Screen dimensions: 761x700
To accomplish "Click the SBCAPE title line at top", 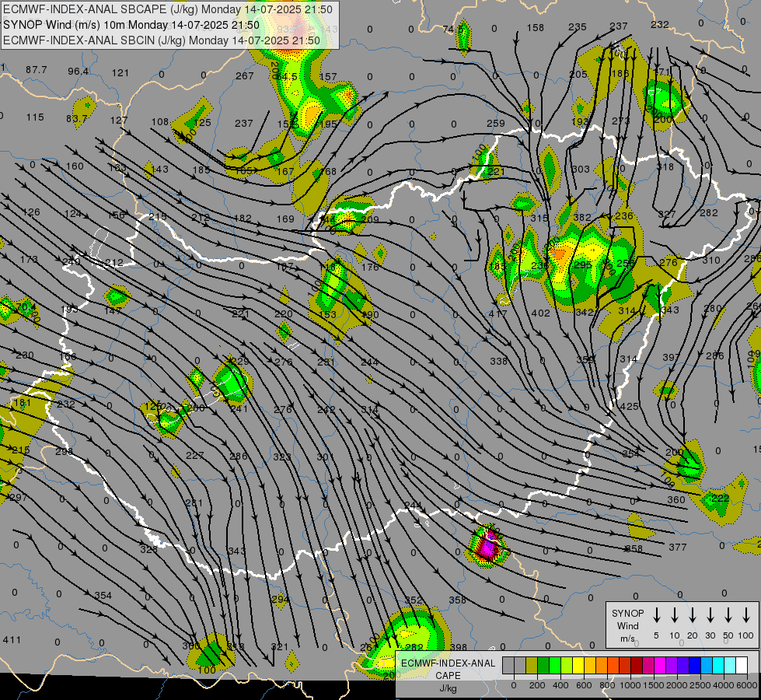I will (x=168, y=9).
